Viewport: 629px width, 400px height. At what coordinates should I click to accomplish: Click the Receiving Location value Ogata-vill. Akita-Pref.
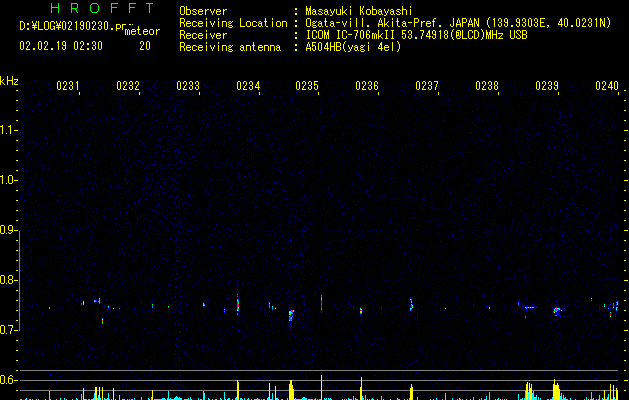375,23
